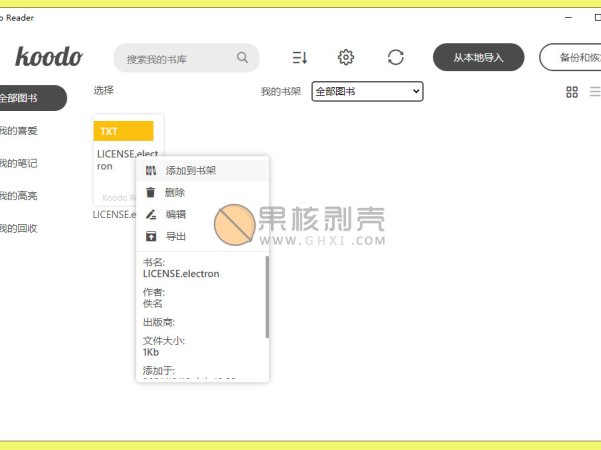Minimize the Koodo Reader window
Screen dimensions: 601x450
pyautogui.click(x=568, y=18)
